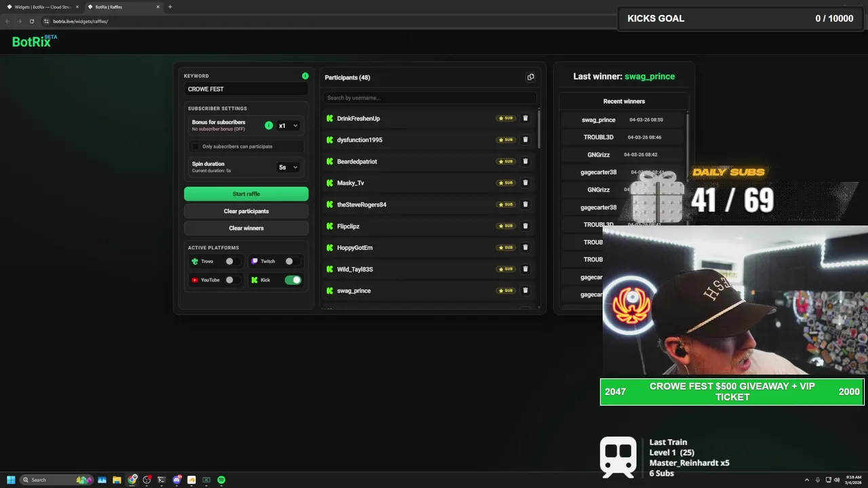Image resolution: width=868 pixels, height=488 pixels.
Task: Open Windows Start menu
Action: point(11,480)
